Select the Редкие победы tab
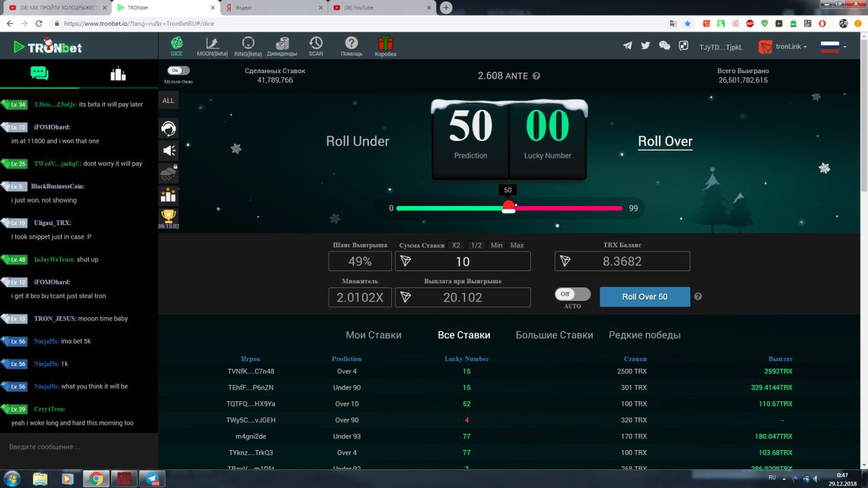Viewport: 868px width, 488px height. (x=645, y=335)
